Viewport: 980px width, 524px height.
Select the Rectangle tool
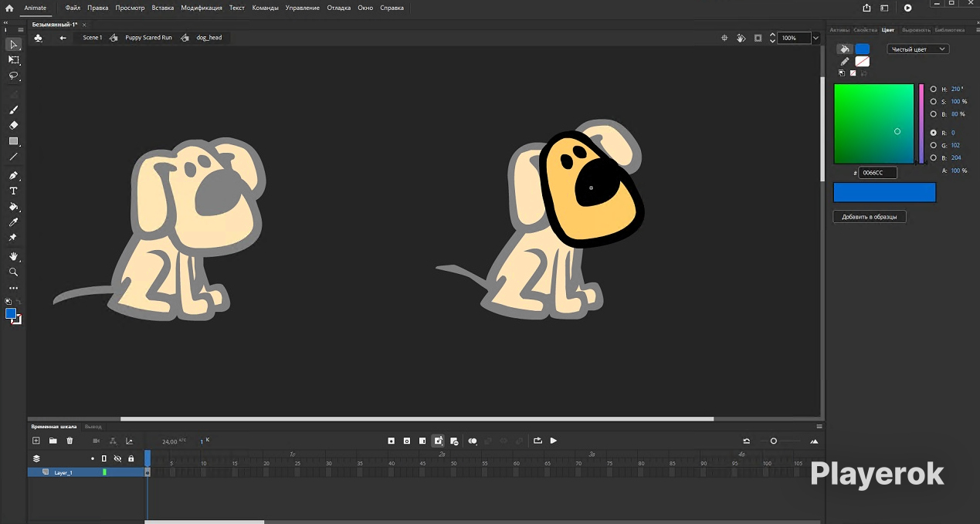pos(14,141)
